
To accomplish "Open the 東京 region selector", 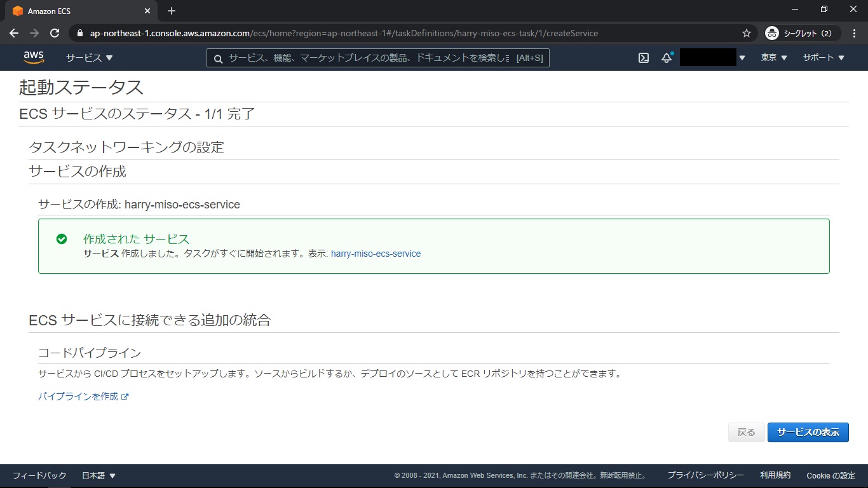I will point(774,58).
